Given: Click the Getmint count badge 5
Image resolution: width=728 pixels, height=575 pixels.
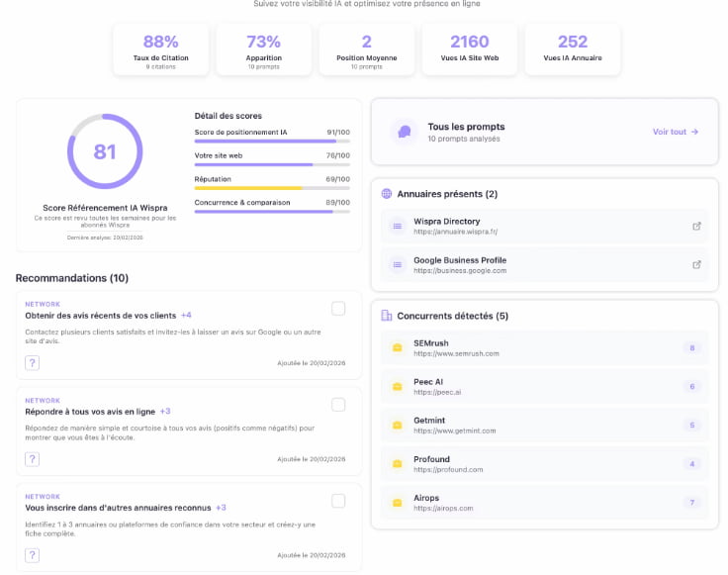Looking at the screenshot, I should point(691,425).
